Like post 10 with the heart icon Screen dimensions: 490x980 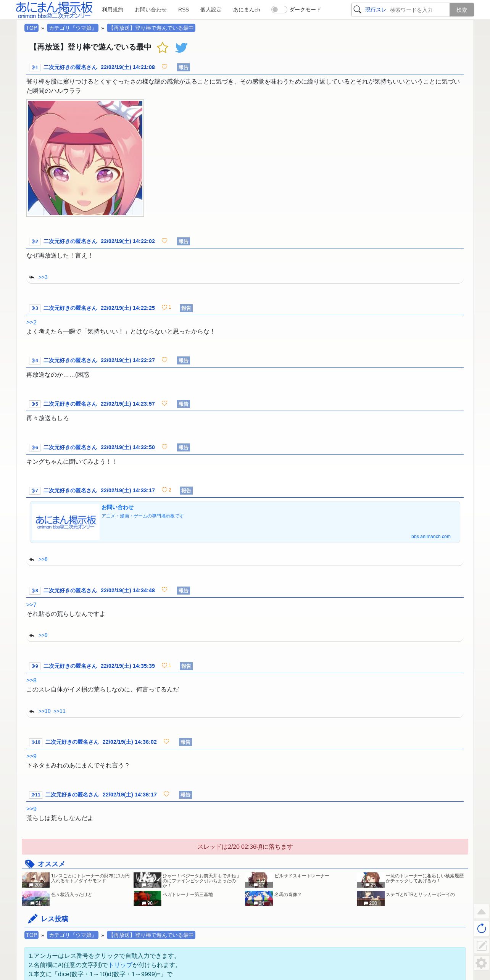[x=166, y=741]
